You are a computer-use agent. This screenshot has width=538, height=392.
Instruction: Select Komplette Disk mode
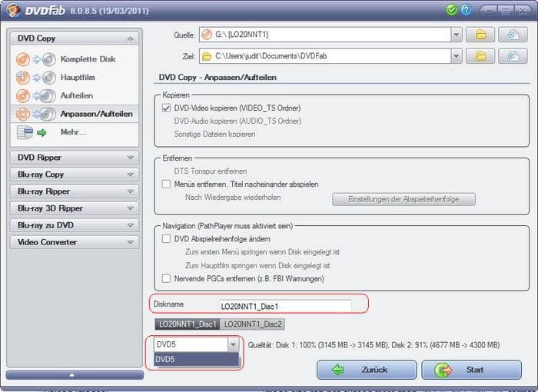(x=75, y=59)
